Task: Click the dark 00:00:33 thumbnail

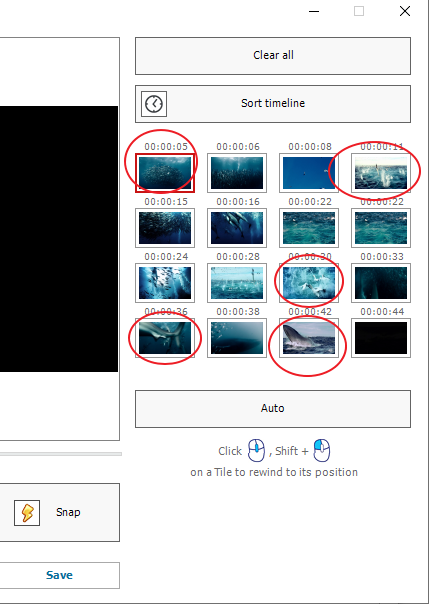Action: click(381, 283)
